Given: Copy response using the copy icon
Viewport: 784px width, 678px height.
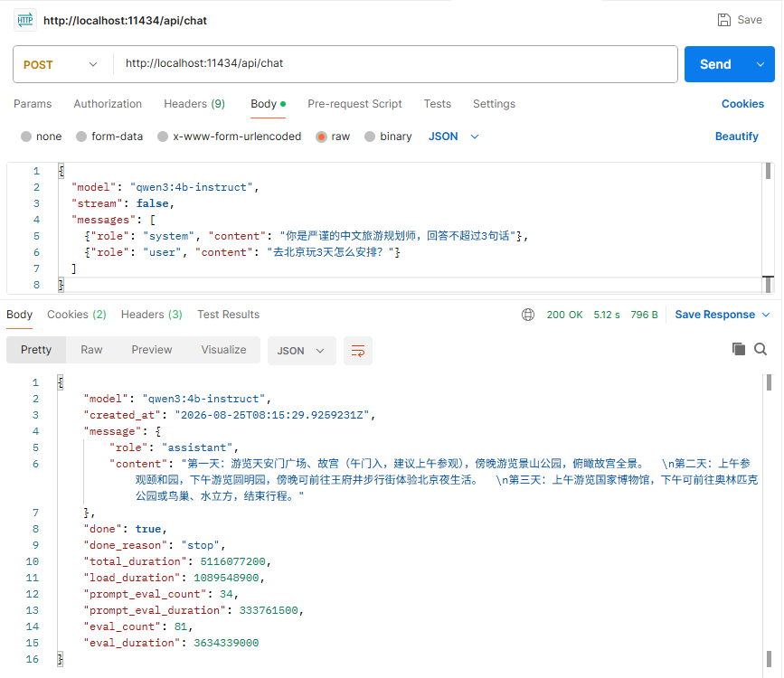Looking at the screenshot, I should click(x=739, y=349).
